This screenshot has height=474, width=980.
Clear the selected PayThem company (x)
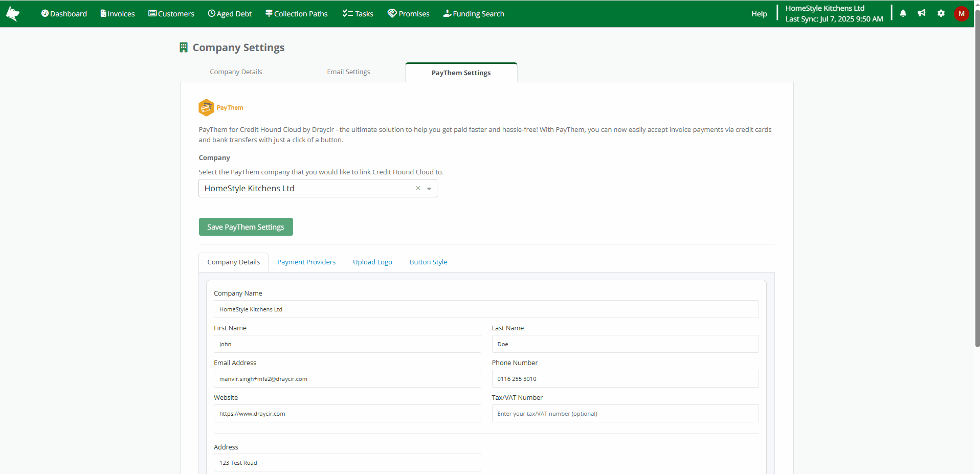coord(418,188)
